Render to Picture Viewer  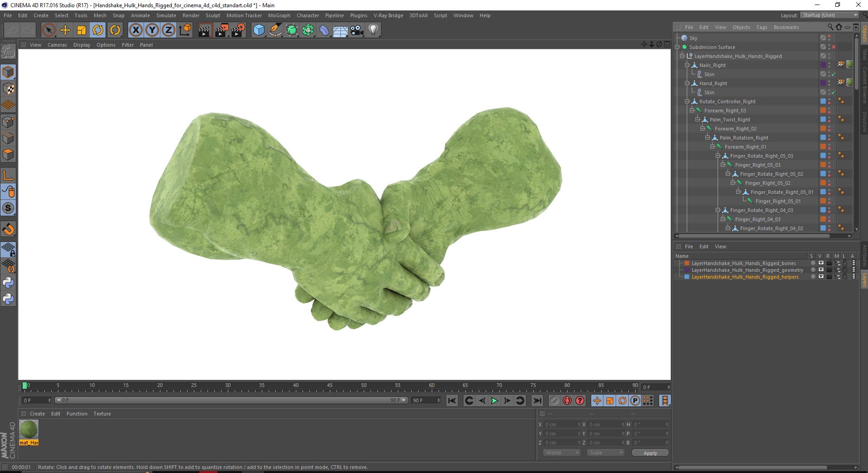coord(222,30)
